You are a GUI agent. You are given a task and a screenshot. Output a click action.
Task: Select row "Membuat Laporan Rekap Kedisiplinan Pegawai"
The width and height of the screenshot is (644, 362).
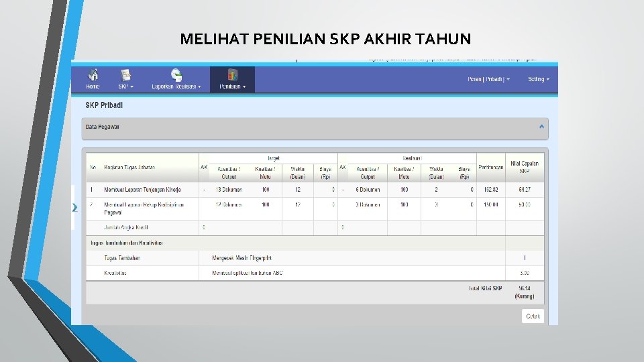pos(315,208)
